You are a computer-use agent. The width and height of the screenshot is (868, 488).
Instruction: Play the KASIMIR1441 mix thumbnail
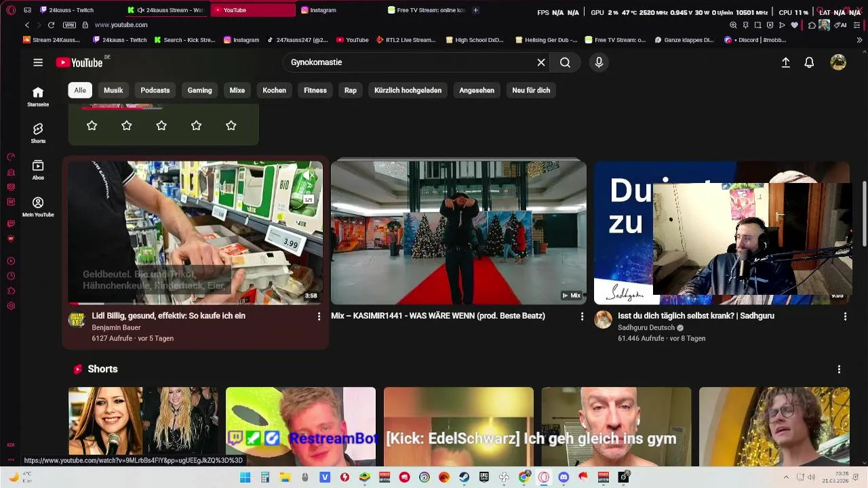click(458, 232)
